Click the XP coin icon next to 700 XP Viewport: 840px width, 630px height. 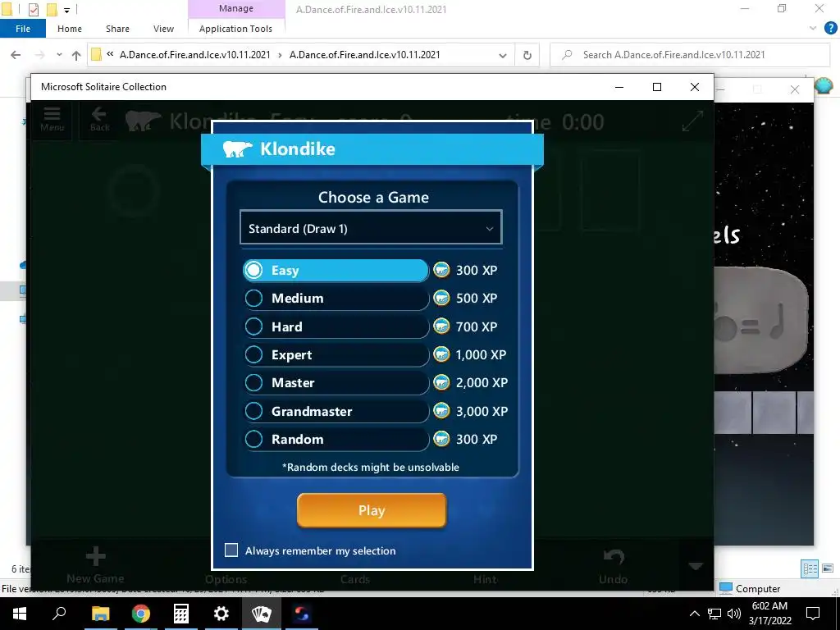(x=441, y=326)
